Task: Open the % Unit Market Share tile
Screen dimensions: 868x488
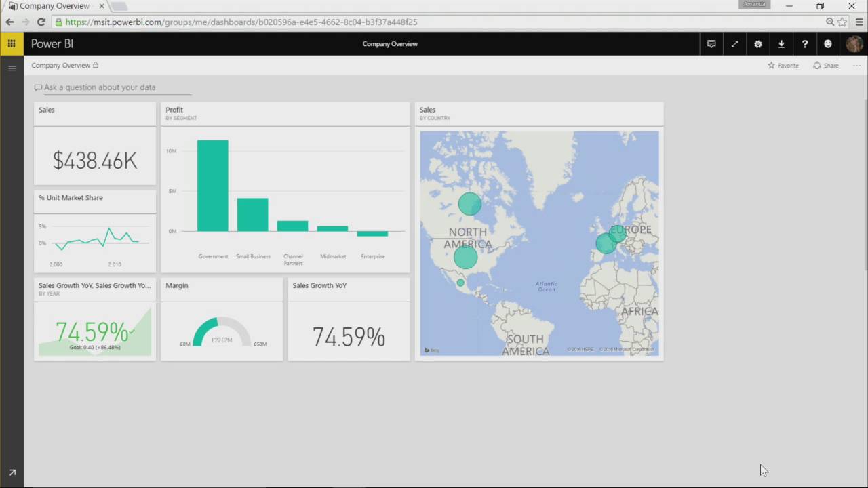Action: [x=95, y=231]
